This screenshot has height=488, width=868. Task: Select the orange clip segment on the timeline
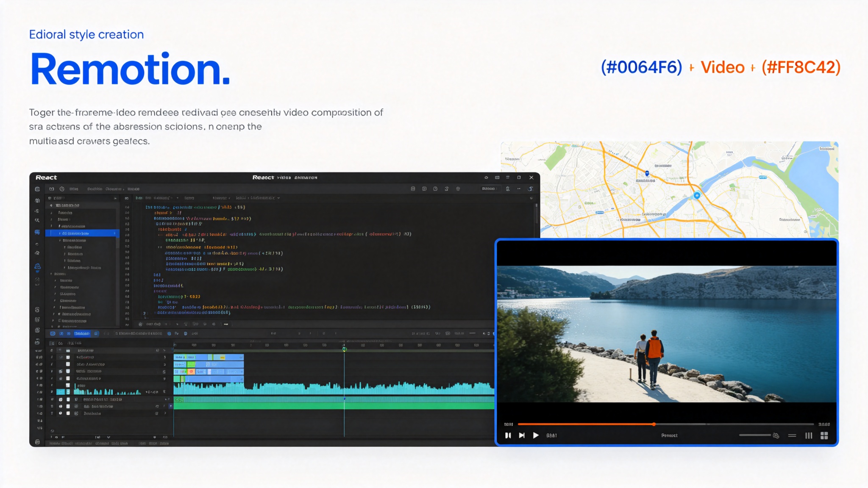[x=191, y=372]
